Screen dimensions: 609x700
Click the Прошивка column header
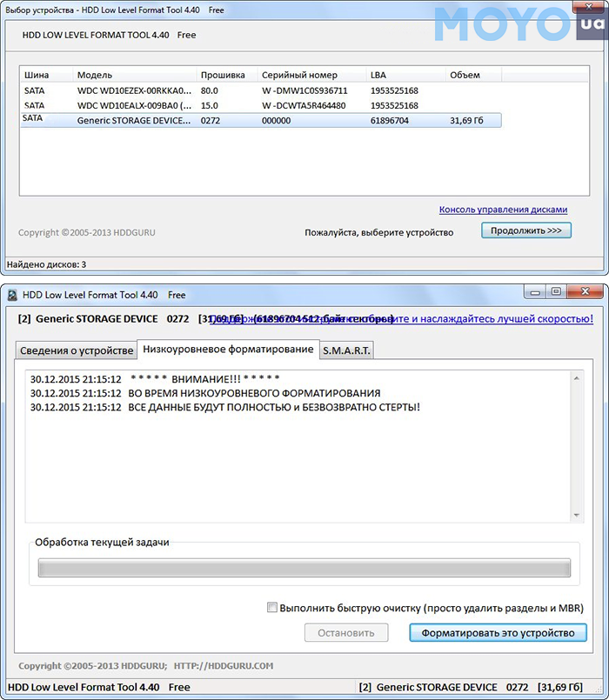point(227,75)
